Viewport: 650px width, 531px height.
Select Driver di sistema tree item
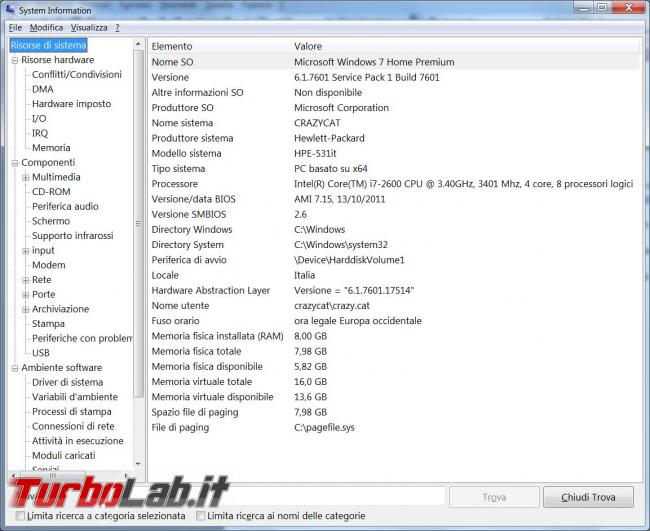[x=68, y=382]
